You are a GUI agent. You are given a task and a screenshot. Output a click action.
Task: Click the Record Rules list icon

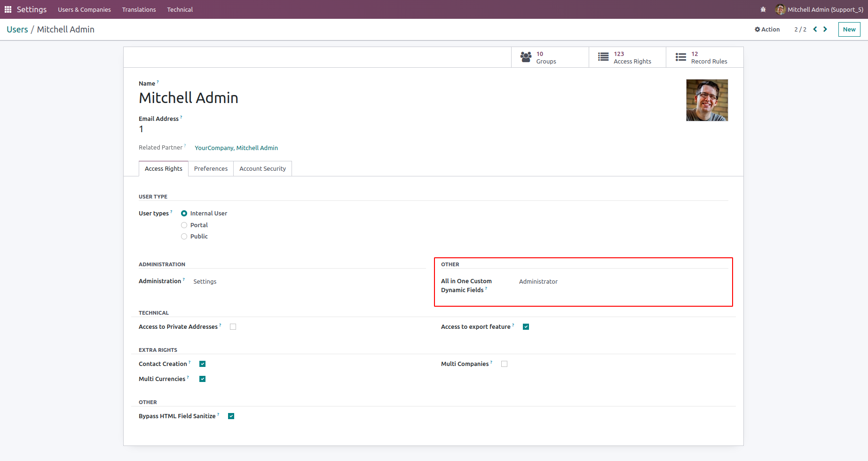[681, 57]
